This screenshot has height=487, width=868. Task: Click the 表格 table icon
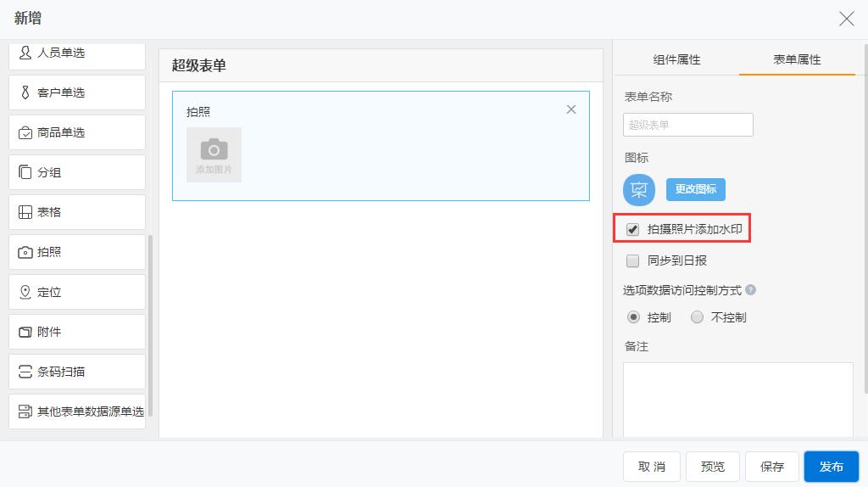point(25,212)
